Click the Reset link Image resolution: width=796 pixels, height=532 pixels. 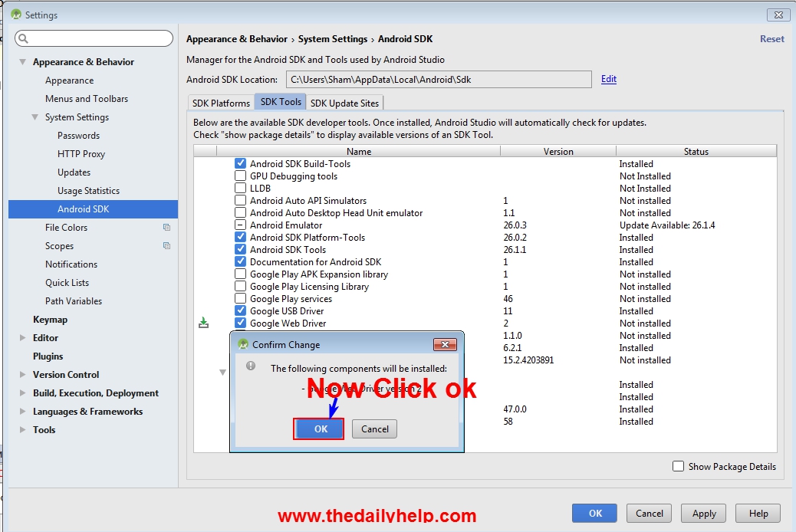(x=771, y=38)
